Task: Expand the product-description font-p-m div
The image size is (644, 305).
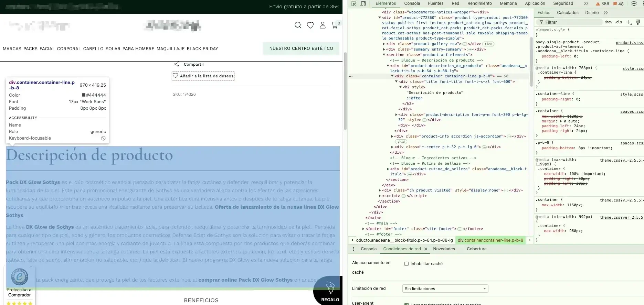Action: 396,115
